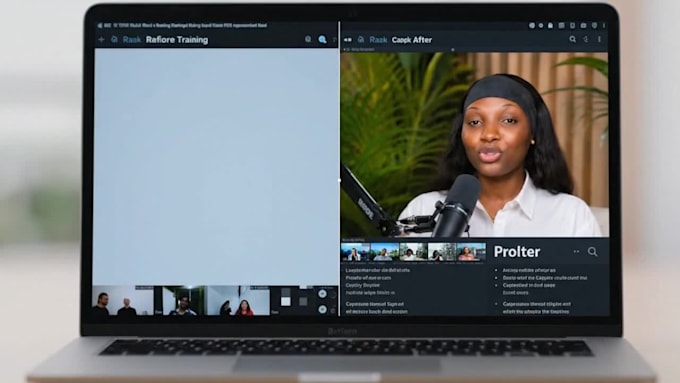680x383 pixels.
Task: Click the search icon in the Caapk After header
Action: click(x=572, y=39)
